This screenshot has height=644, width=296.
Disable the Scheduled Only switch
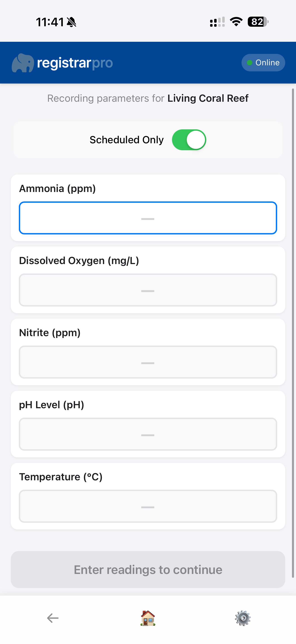click(189, 140)
